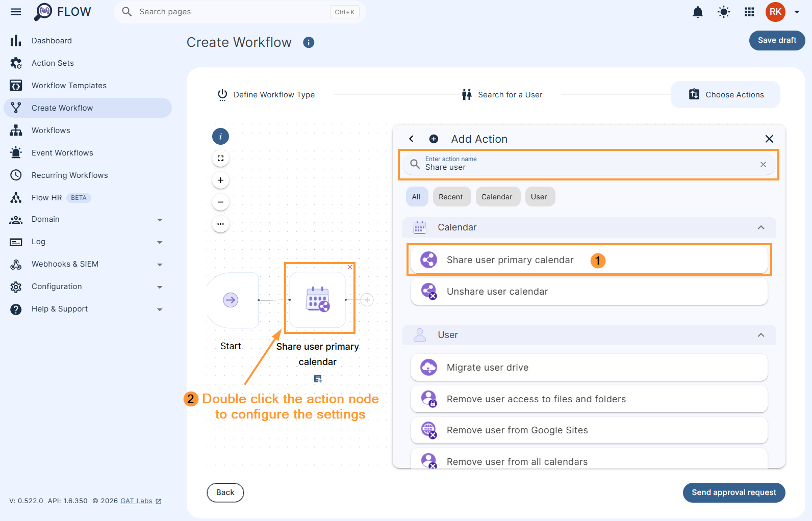Collapse the Calendar section
The height and width of the screenshot is (521, 812).
(x=761, y=227)
